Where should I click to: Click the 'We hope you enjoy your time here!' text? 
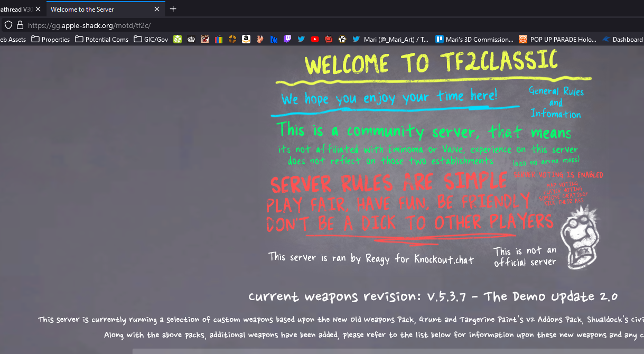click(x=389, y=98)
